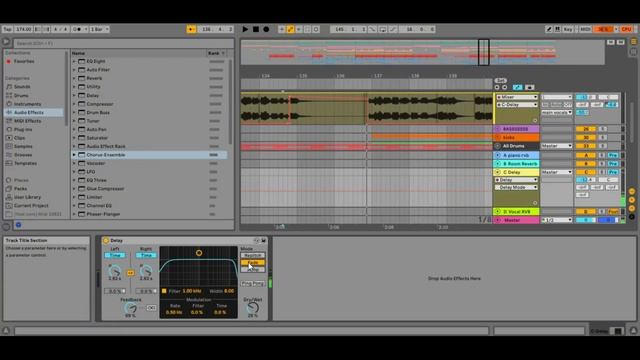Expand the EQ Eight folder

point(74,61)
